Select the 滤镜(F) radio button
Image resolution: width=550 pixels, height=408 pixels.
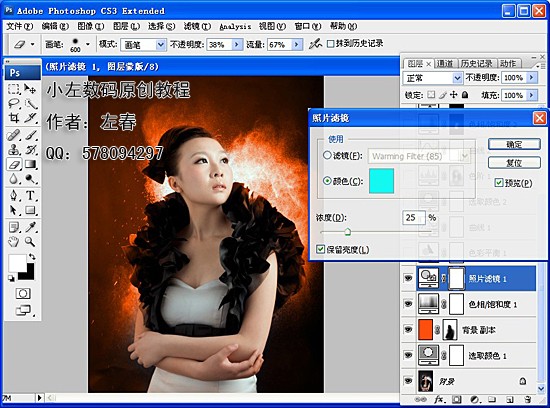coord(327,155)
